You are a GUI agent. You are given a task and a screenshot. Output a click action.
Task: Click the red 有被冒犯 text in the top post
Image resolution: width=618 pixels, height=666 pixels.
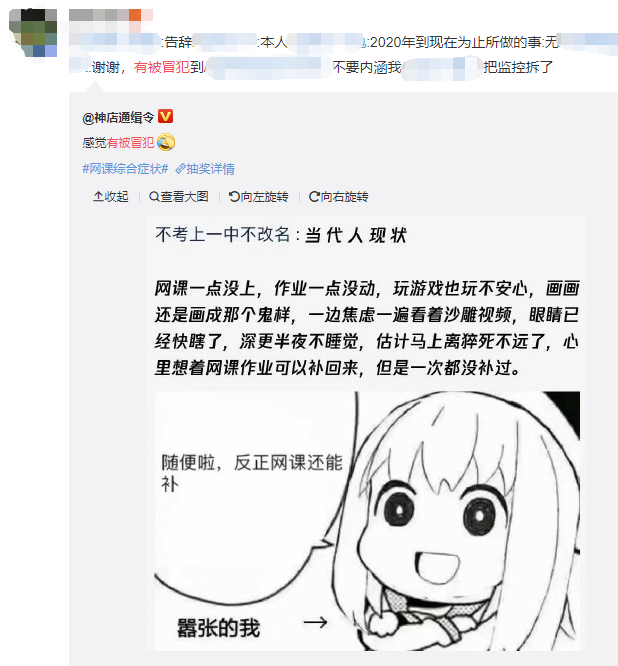point(162,67)
